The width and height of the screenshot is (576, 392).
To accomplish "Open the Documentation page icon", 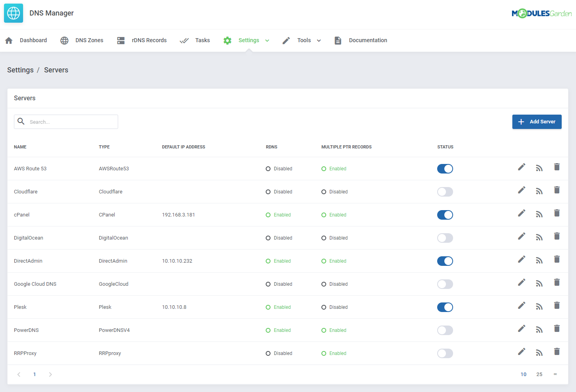I will (338, 40).
